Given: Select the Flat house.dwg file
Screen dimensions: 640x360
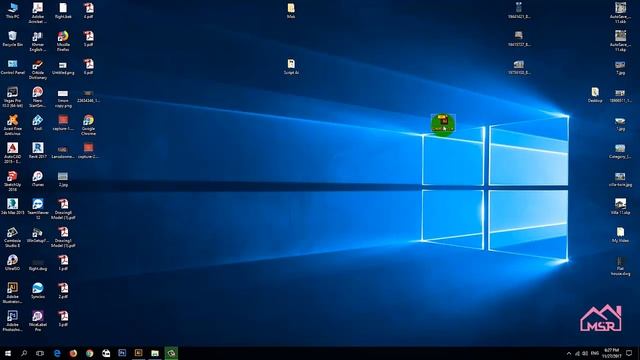Looking at the screenshot, I should coord(620,266).
